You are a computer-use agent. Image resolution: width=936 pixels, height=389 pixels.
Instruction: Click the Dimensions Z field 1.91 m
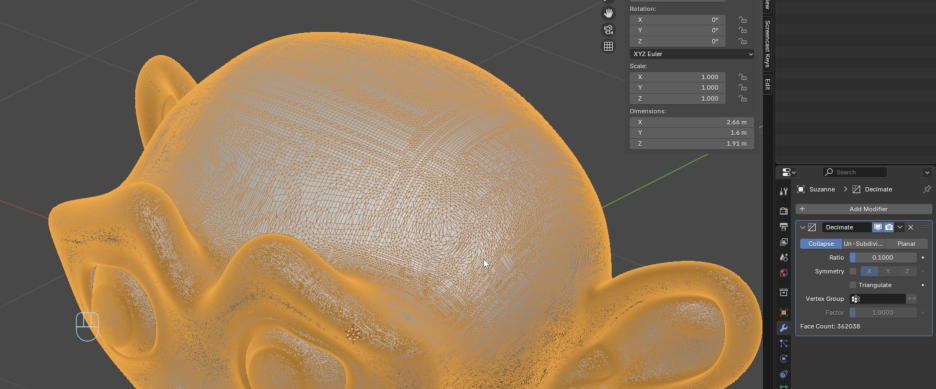tap(692, 144)
